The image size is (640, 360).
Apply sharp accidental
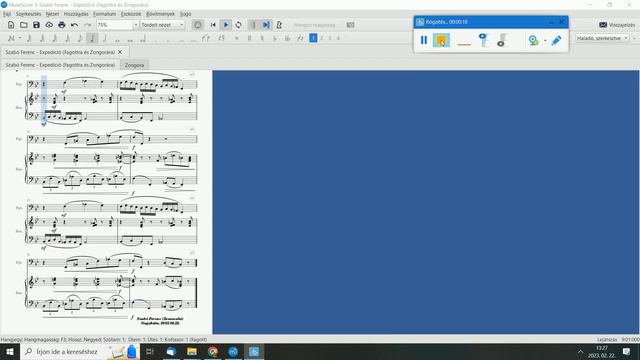[x=249, y=38]
